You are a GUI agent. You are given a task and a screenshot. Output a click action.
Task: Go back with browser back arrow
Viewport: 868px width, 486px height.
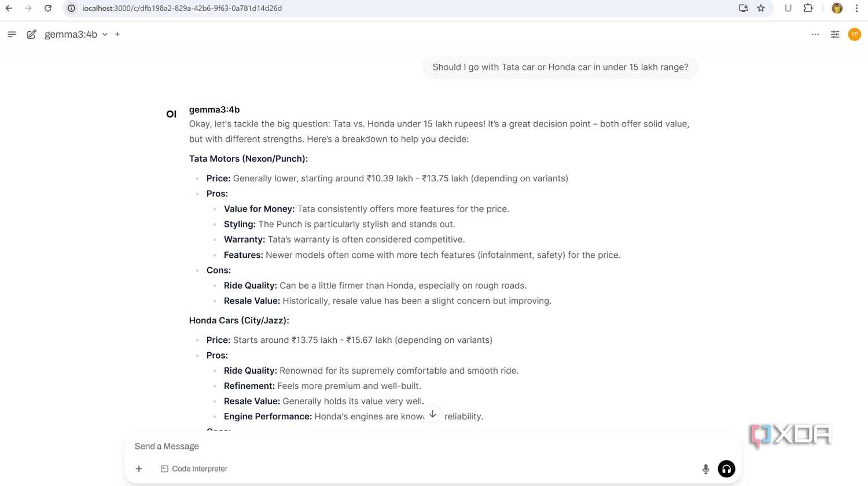pyautogui.click(x=9, y=8)
